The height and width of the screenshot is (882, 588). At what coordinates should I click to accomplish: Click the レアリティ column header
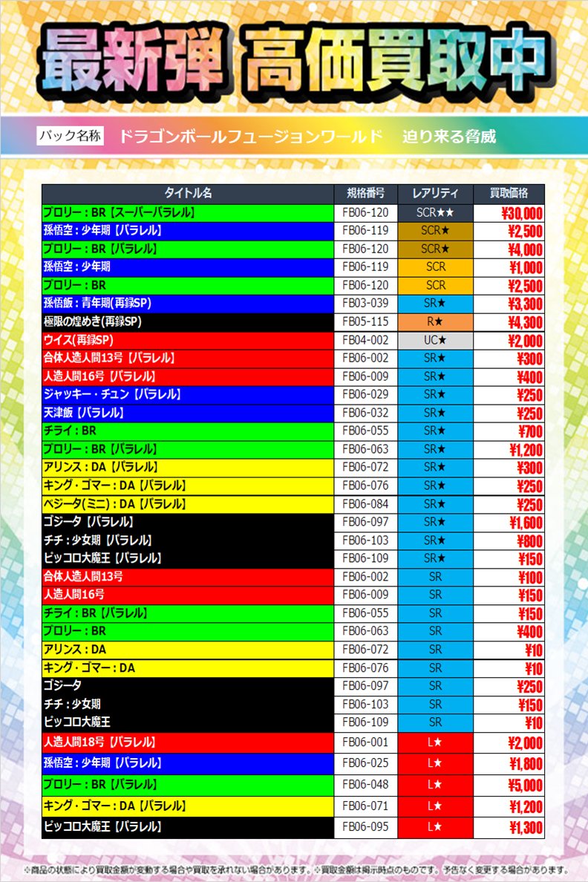click(436, 193)
